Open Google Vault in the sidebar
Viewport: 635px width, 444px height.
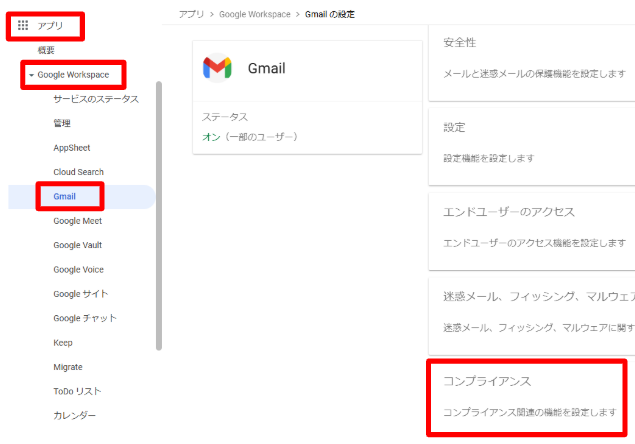tap(77, 245)
